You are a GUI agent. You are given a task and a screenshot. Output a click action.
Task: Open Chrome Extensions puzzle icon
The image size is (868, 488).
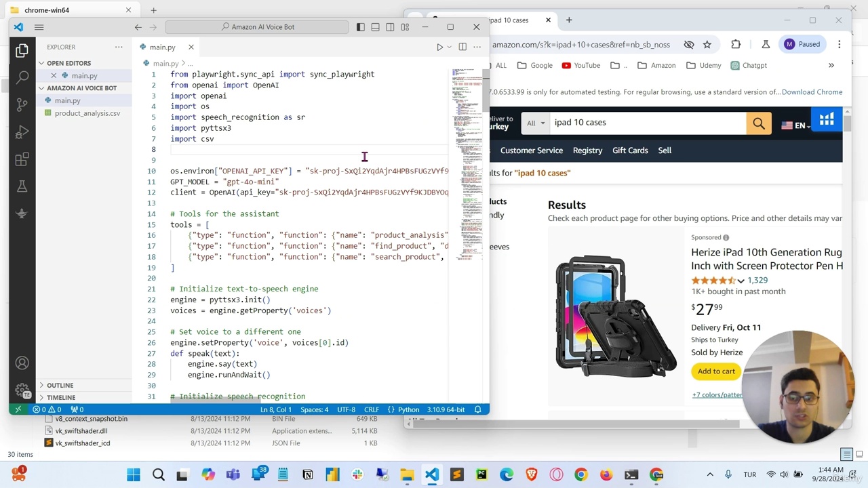pos(736,44)
